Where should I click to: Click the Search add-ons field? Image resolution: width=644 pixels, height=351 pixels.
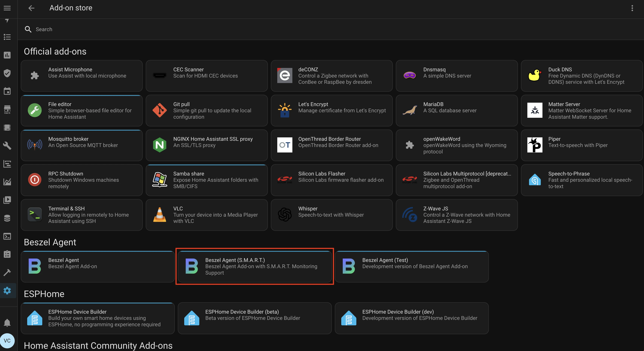[x=330, y=29]
